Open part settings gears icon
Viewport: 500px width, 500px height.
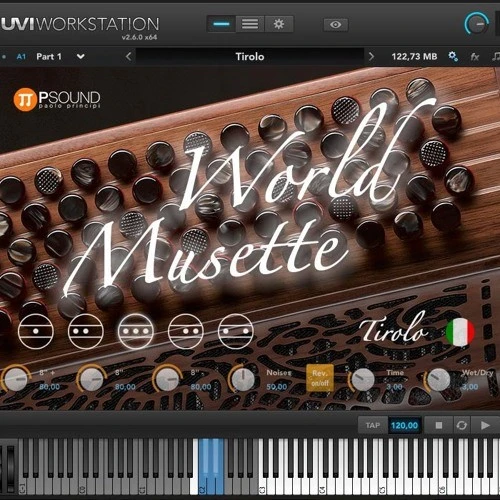pyautogui.click(x=453, y=56)
